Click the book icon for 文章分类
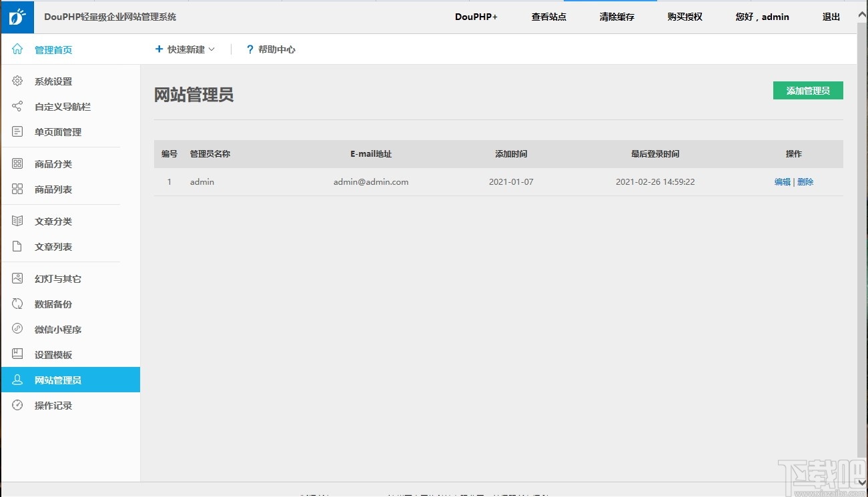 [17, 221]
